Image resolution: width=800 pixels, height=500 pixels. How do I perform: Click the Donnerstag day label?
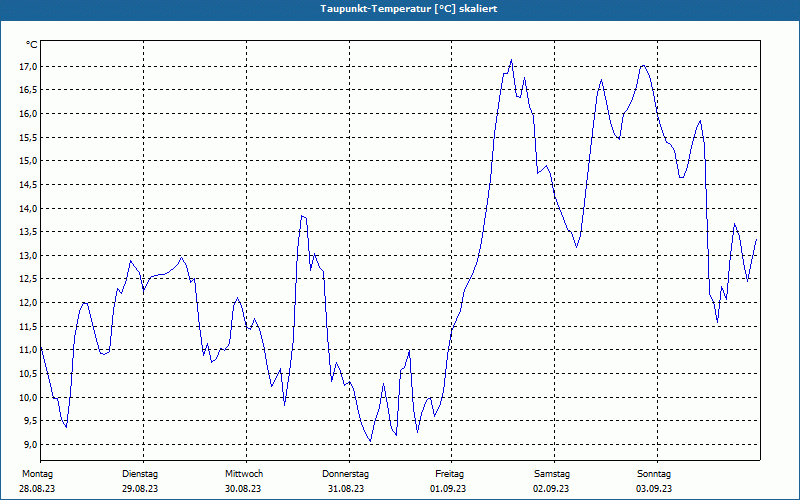[x=345, y=474]
